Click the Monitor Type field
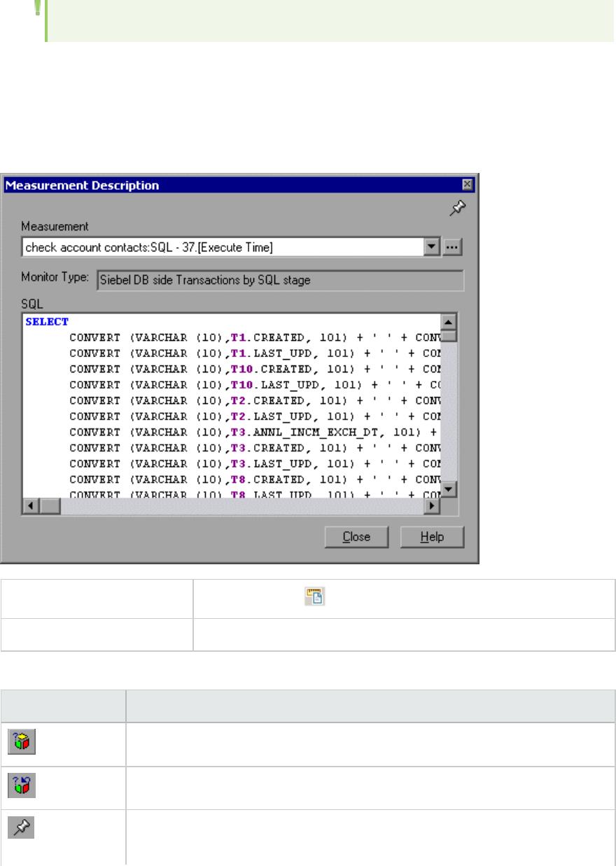Screen dimensions: 616x866 pos(280,280)
